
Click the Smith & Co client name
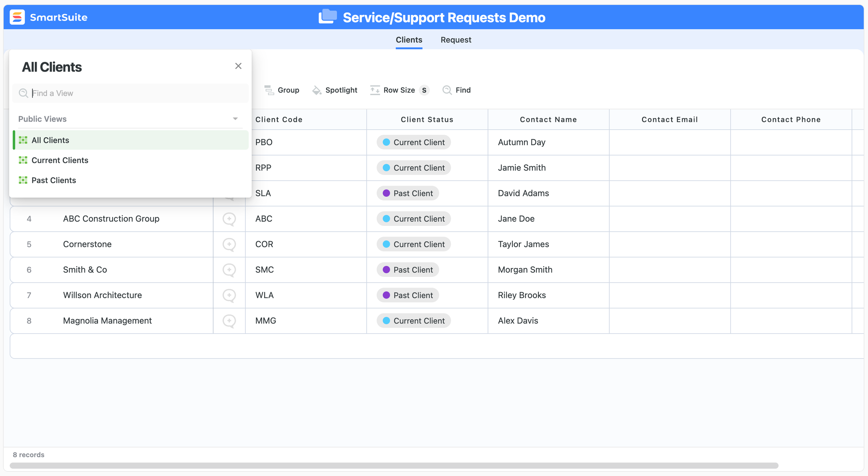(x=85, y=270)
